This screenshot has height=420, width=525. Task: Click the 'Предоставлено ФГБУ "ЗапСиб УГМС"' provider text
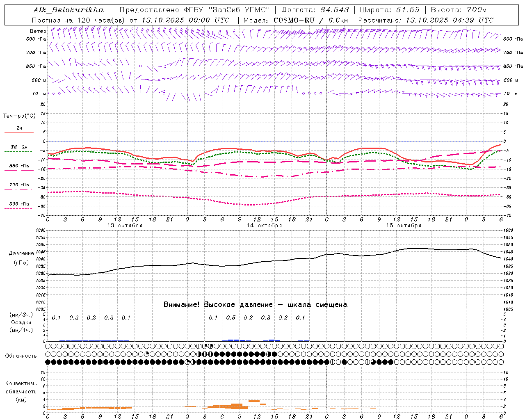tap(195, 10)
